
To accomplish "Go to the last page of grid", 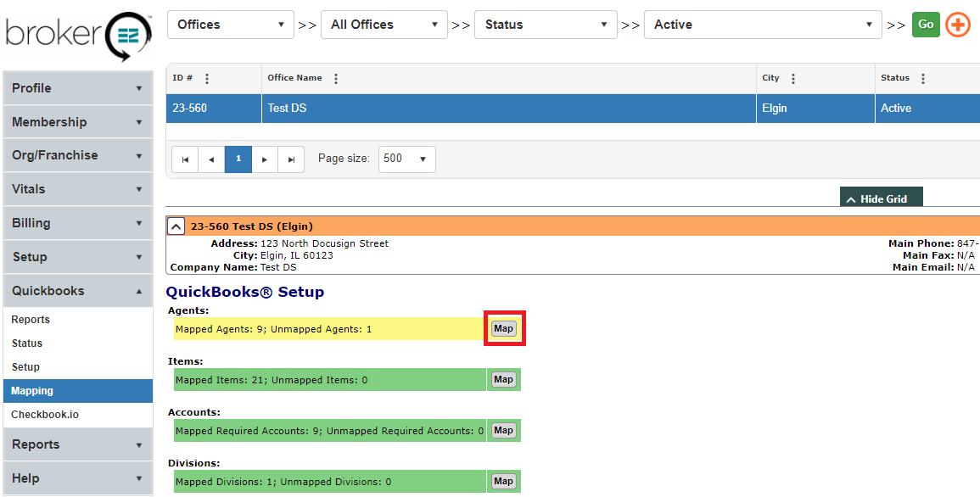I will pyautogui.click(x=291, y=159).
